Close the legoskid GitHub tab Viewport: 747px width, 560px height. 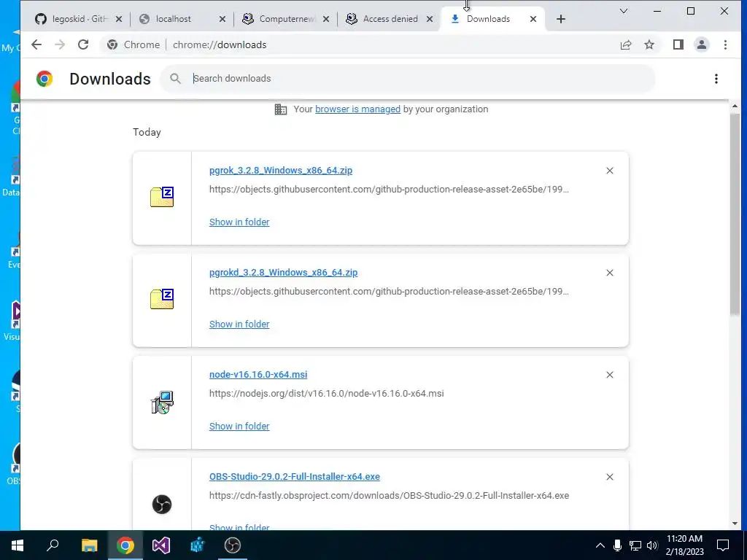tap(119, 19)
